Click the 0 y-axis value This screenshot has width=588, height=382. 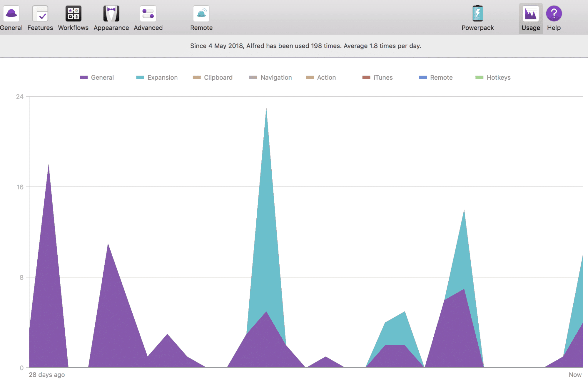[21, 368]
